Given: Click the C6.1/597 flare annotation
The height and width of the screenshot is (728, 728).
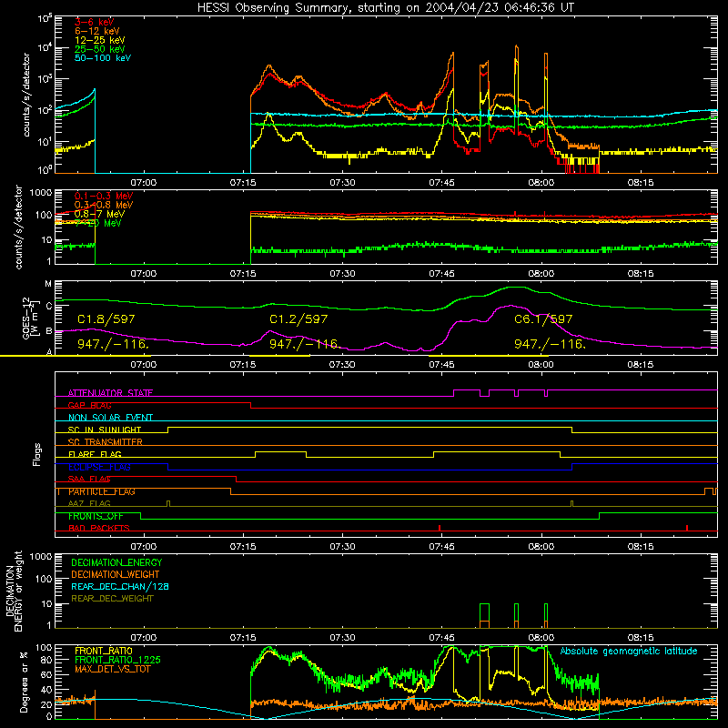Looking at the screenshot, I should (x=543, y=319).
